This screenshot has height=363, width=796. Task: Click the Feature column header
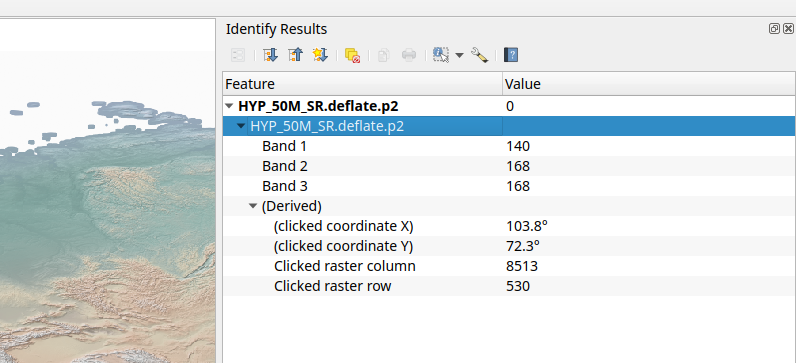pos(362,84)
